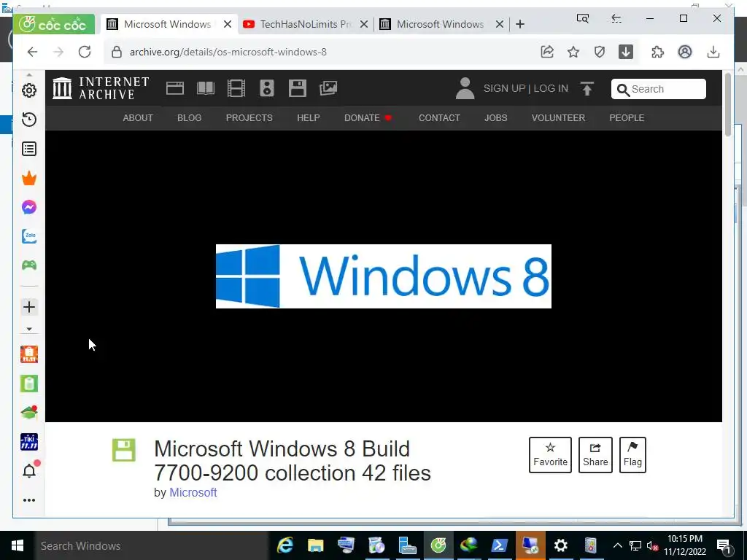Screen dimensions: 747x560
Task: Expand the sidebar down arrow
Action: (29, 329)
